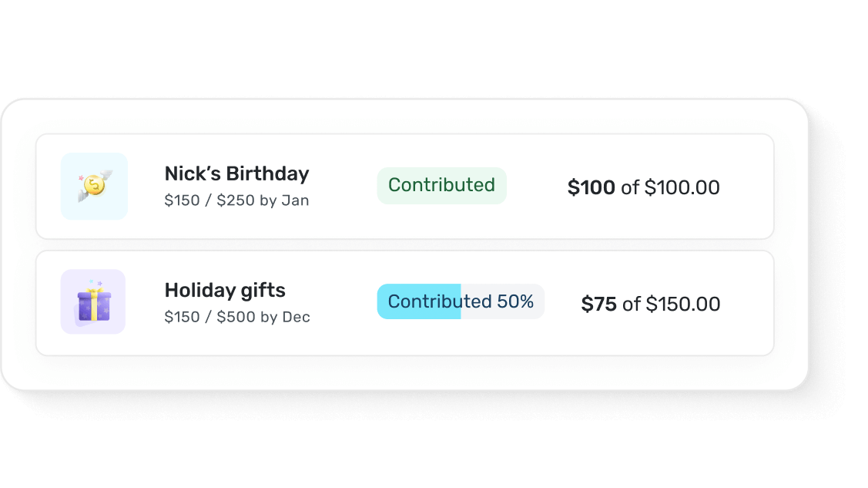Click the $150 / $500 by Dec text
Viewport: 868px width, 488px height.
236,316
